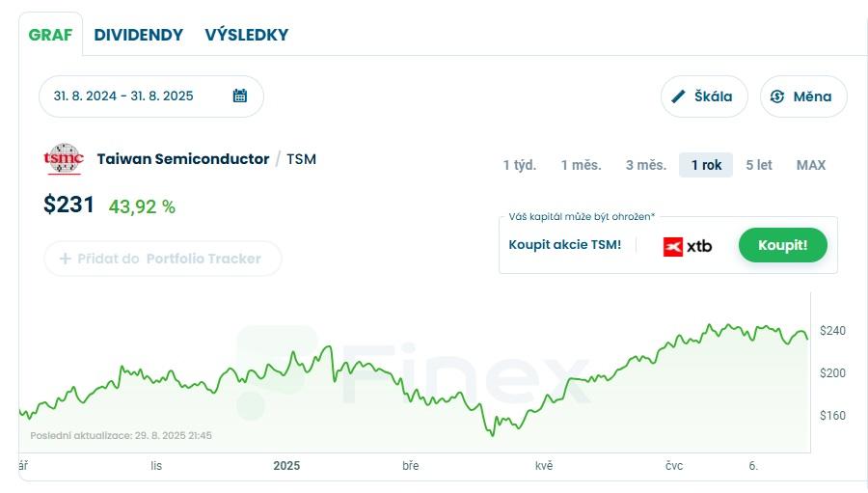This screenshot has width=868, height=493.
Task: Switch to the DIVIDENDY tab
Action: pyautogui.click(x=138, y=35)
